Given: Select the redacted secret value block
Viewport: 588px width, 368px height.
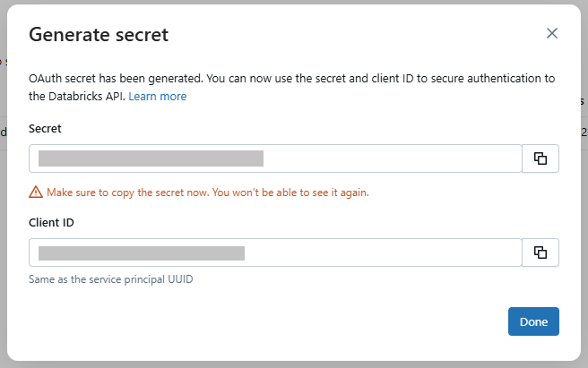Looking at the screenshot, I should (x=151, y=158).
